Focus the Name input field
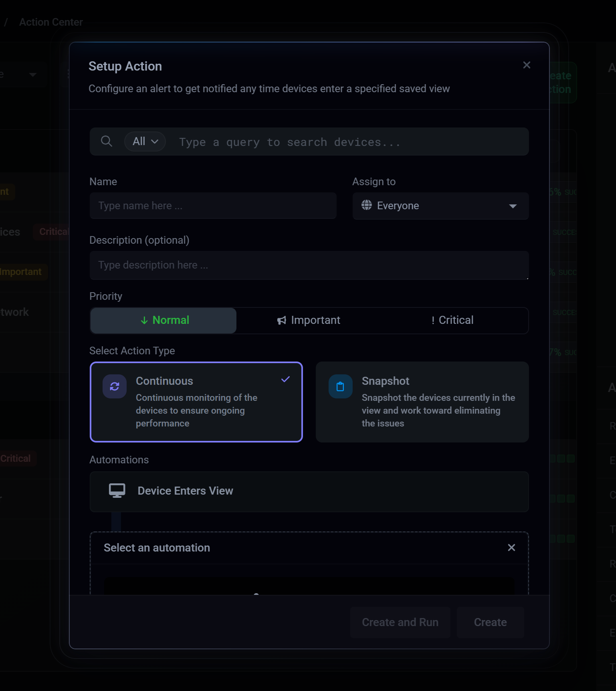The image size is (616, 691). [x=213, y=206]
